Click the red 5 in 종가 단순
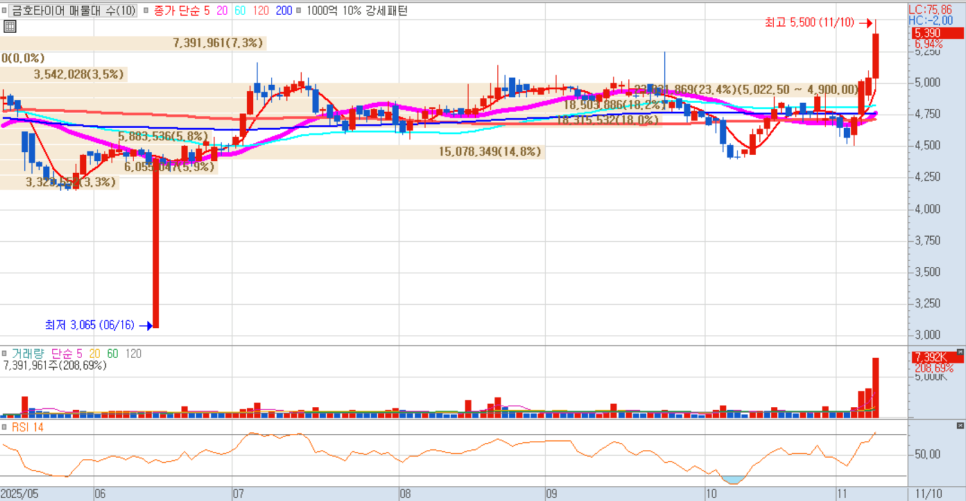Screen dimensions: 966x501 [206, 10]
